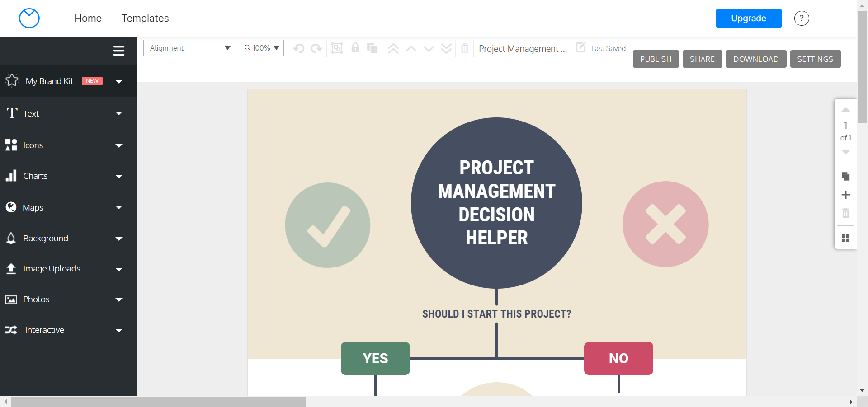Click the send to back icon
868x407 pixels.
click(446, 48)
